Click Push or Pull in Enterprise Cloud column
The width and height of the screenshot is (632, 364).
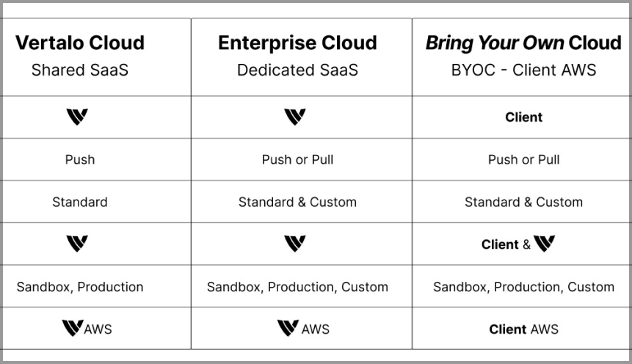tap(297, 160)
